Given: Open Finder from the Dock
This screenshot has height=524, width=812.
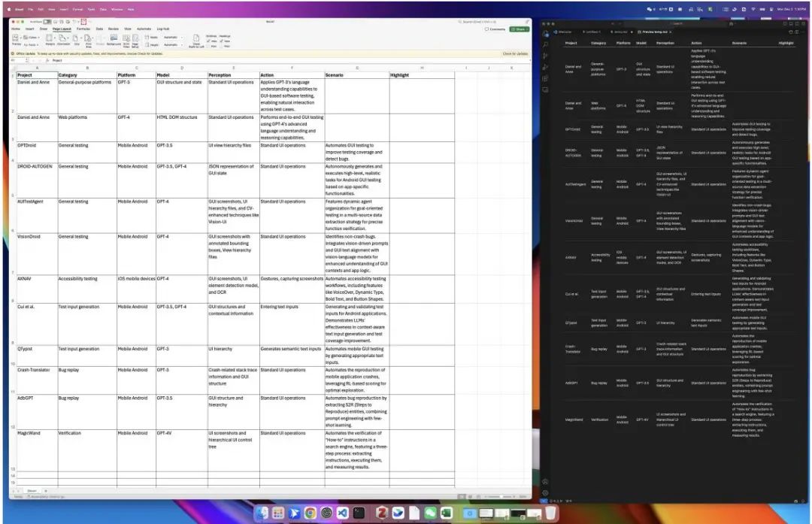Looking at the screenshot, I should [262, 513].
